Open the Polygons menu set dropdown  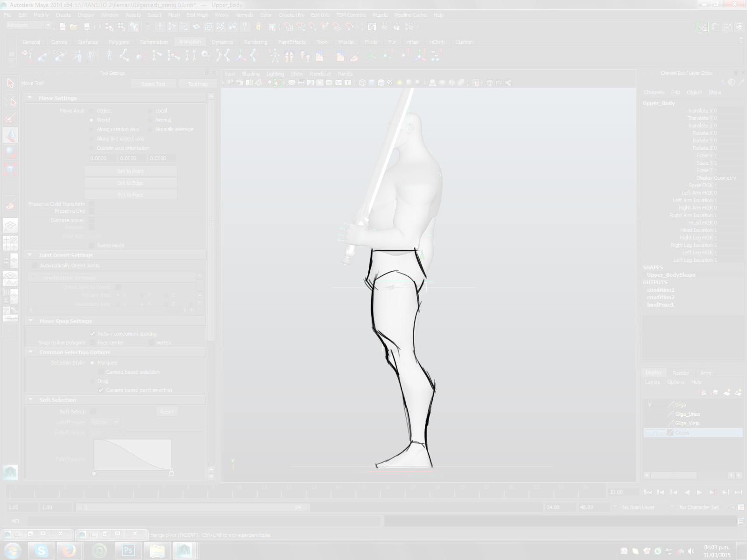point(28,26)
